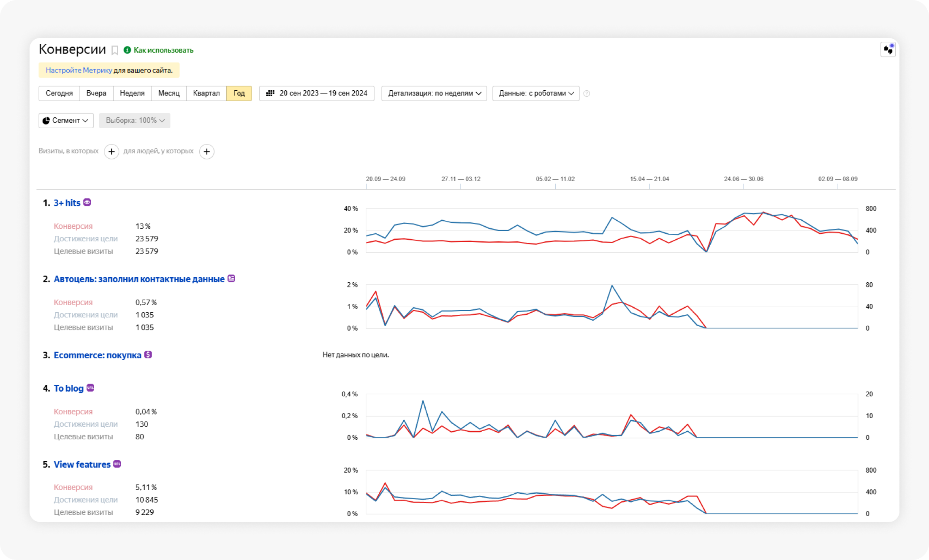This screenshot has width=929, height=560.
Task: Expand the Выборка: 100% dropdown
Action: [135, 121]
